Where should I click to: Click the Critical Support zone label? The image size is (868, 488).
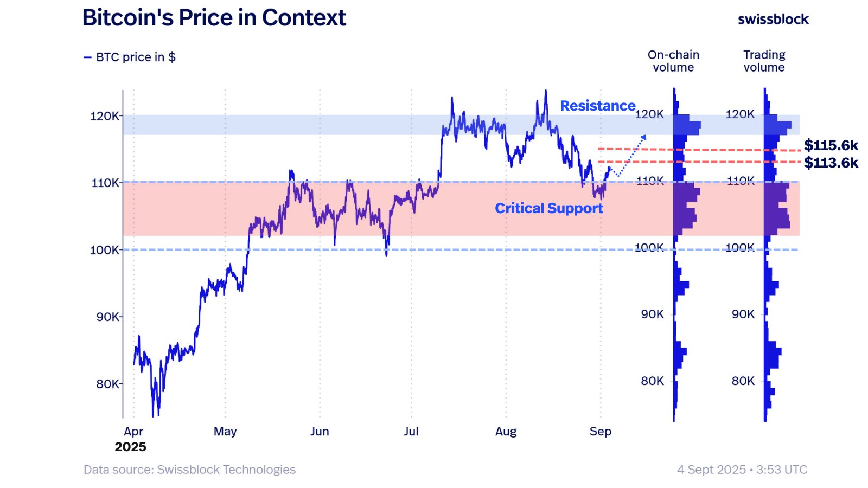[x=548, y=208]
